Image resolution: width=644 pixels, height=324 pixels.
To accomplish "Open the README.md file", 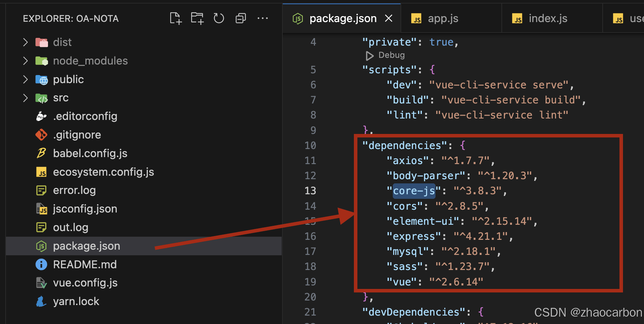I will click(85, 264).
